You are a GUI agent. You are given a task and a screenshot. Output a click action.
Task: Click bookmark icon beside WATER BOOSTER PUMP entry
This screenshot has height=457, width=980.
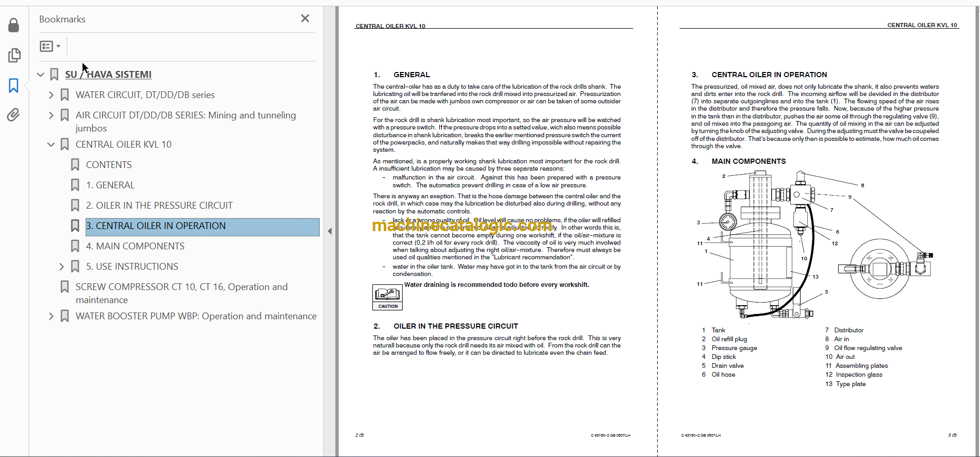coord(65,316)
